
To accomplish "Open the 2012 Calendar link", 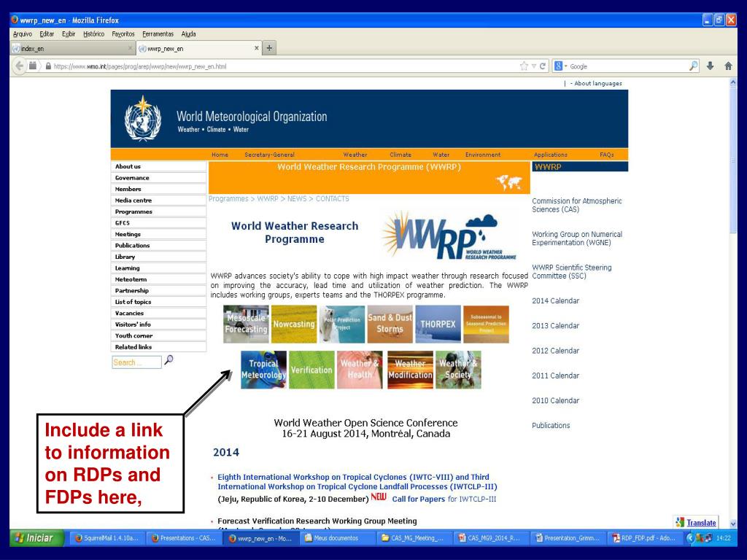I will (x=555, y=351).
